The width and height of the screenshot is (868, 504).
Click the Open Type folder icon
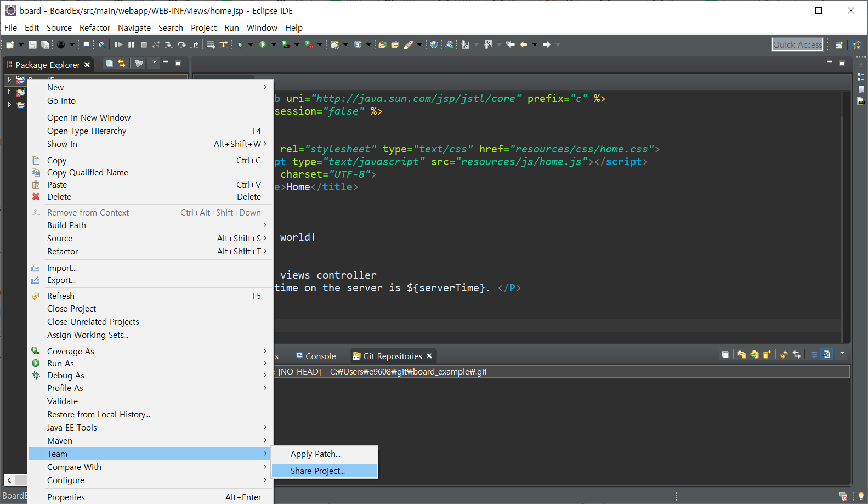tap(383, 44)
